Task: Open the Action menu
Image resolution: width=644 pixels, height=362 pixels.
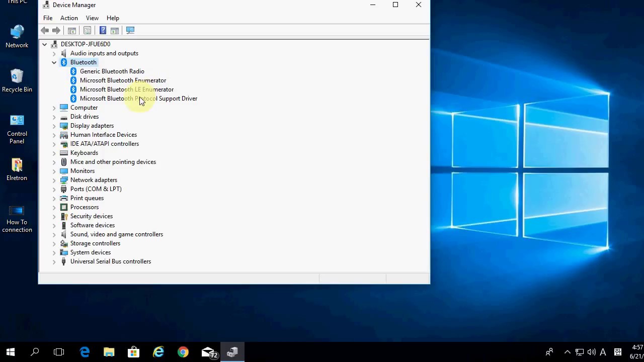Action: click(x=69, y=18)
